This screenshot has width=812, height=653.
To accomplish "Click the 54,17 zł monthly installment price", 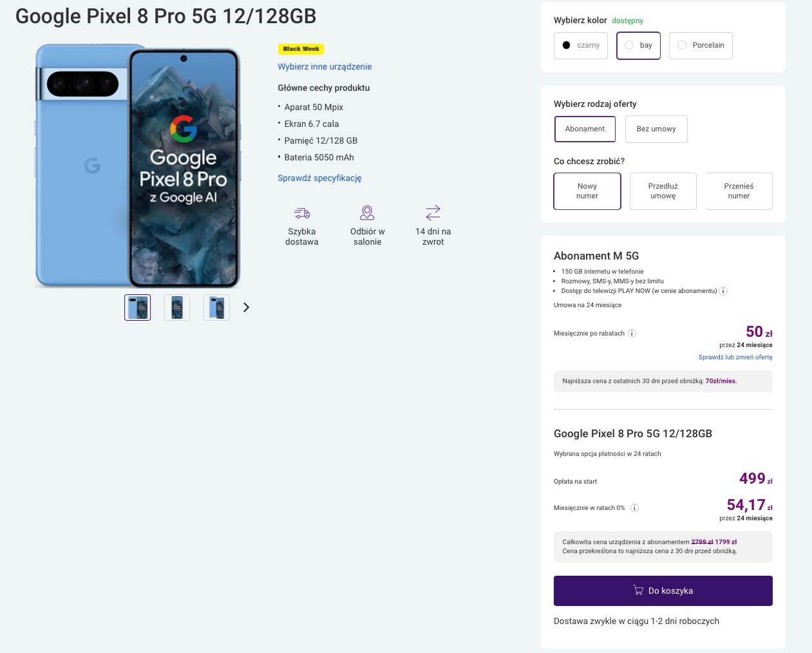I will [750, 505].
